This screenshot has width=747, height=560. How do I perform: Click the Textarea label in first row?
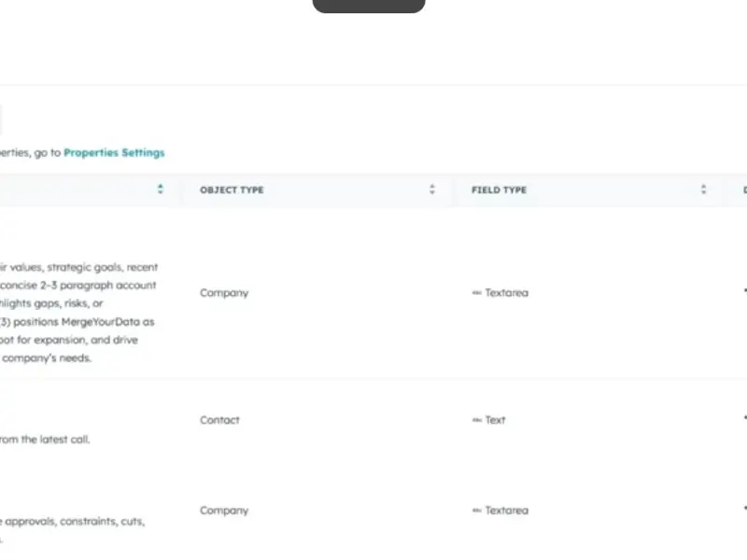click(506, 293)
